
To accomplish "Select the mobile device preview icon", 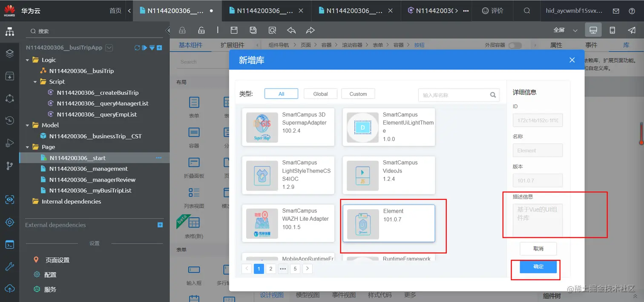I will (x=612, y=30).
